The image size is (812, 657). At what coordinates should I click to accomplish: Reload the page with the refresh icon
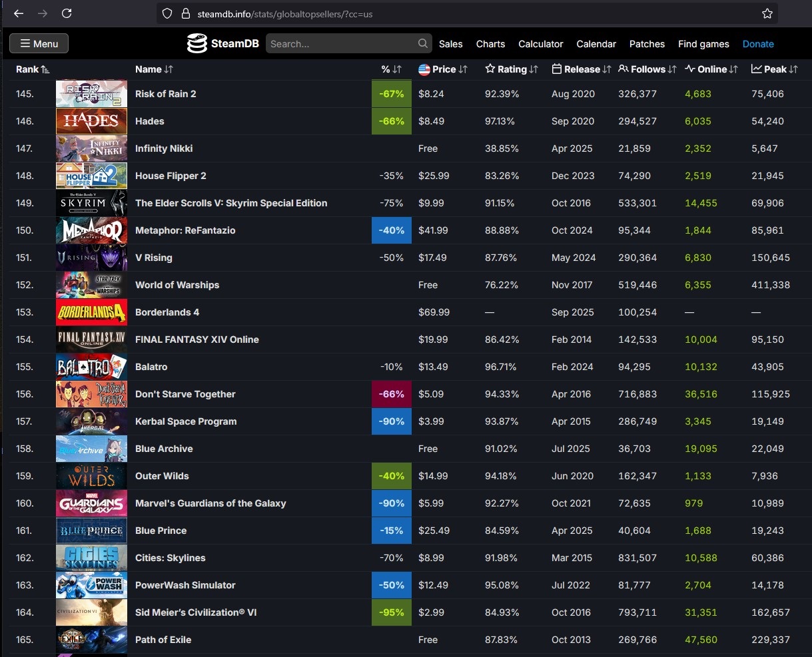pyautogui.click(x=67, y=13)
